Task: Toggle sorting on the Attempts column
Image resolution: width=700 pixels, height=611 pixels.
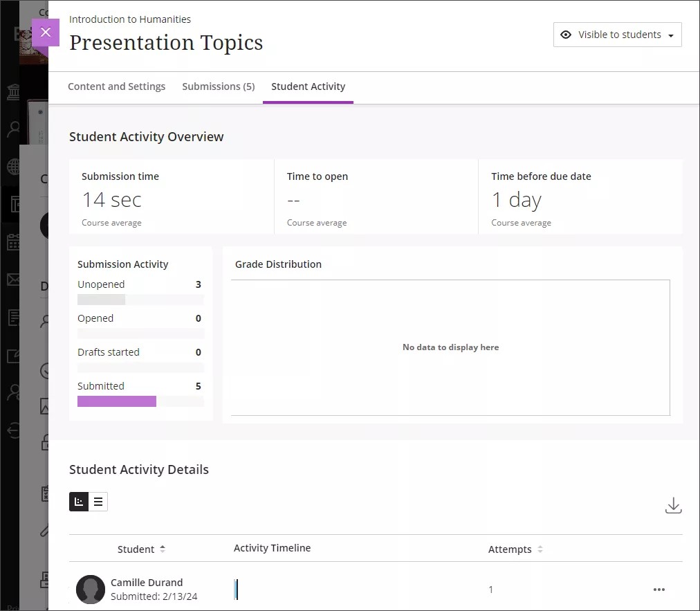Action: [539, 549]
